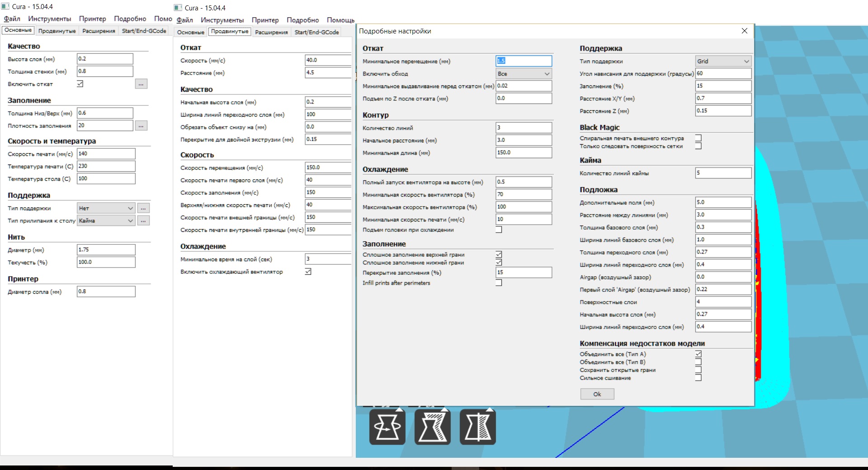This screenshot has width=868, height=470.
Task: Check Объединить все (Тип B) option
Action: 698,362
